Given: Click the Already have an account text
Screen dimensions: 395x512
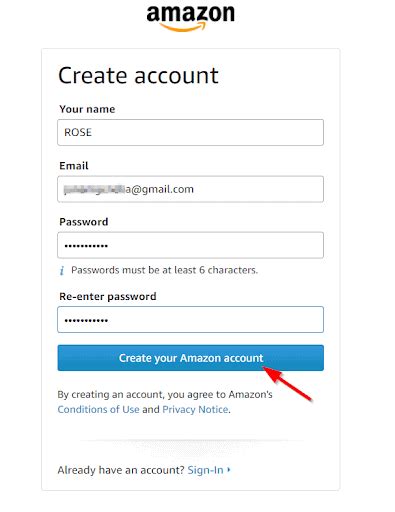Looking at the screenshot, I should pyautogui.click(x=121, y=470).
